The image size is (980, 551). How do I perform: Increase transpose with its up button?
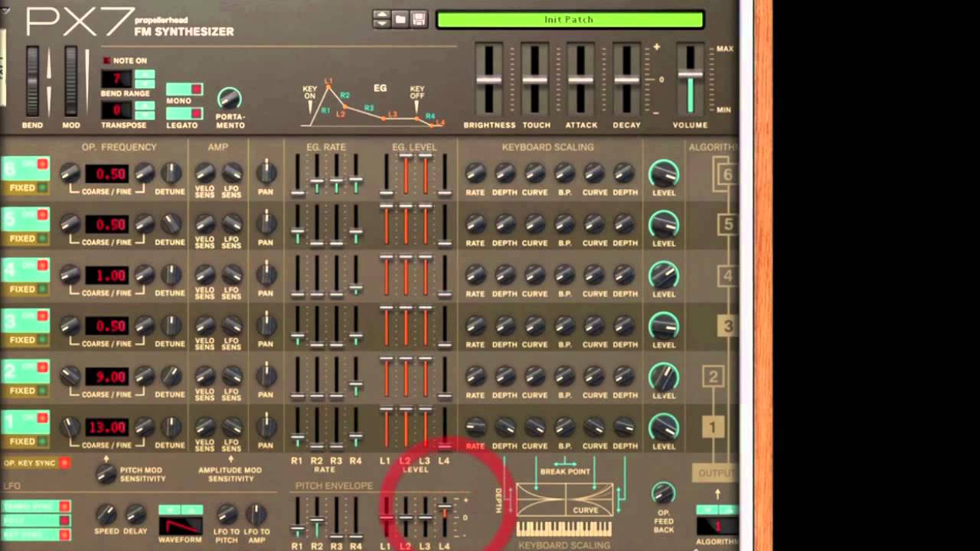[x=145, y=106]
